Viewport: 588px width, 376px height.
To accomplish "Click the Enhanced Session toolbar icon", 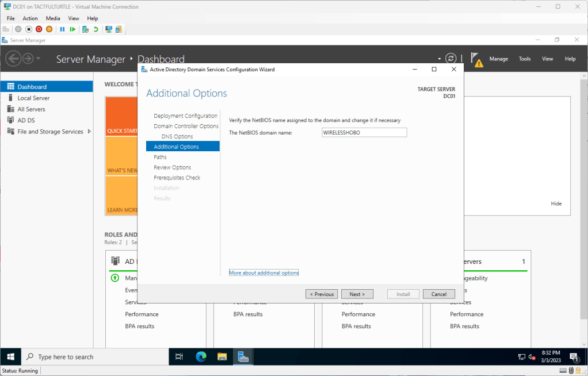I will click(x=109, y=29).
